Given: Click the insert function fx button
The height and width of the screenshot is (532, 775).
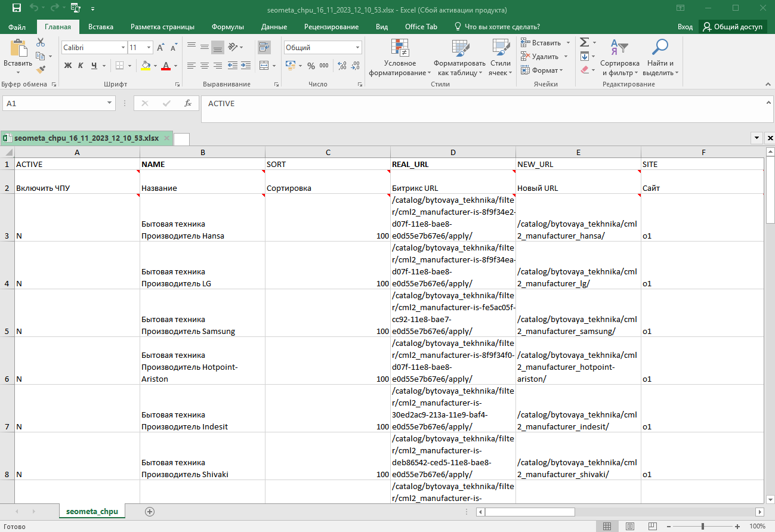Looking at the screenshot, I should tap(188, 103).
